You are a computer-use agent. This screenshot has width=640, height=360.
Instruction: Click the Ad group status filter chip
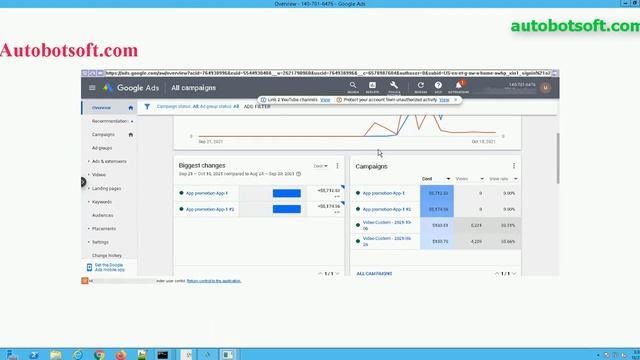tap(219, 107)
